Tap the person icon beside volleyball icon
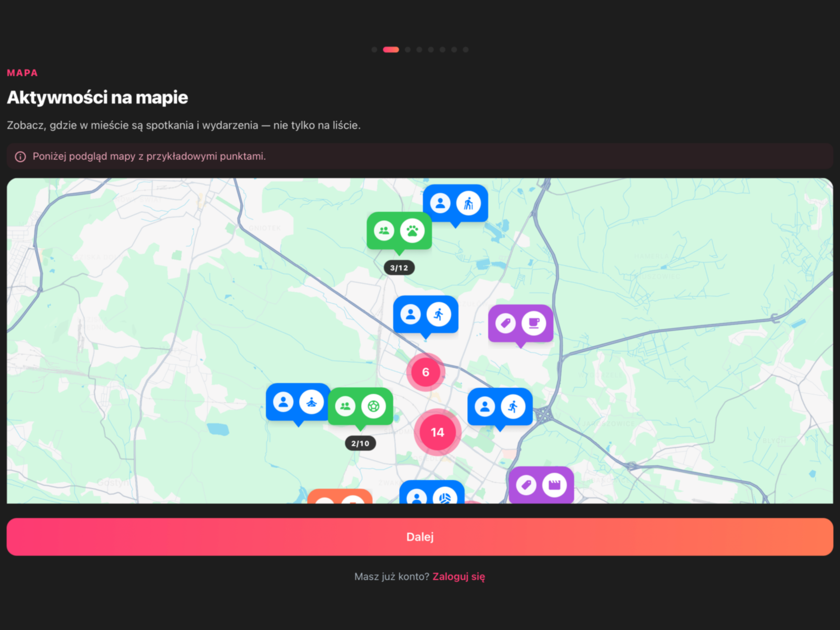 pos(417,497)
